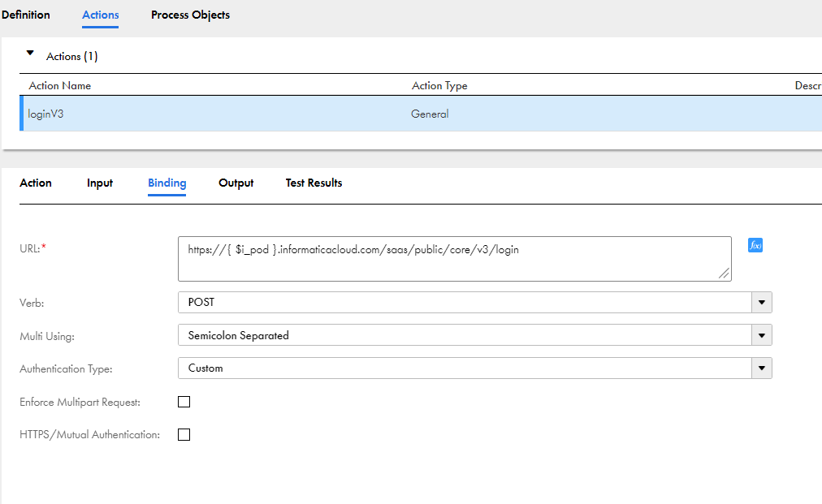The height and width of the screenshot is (504, 822).
Task: Open the formula editor icon beside URL
Action: pos(755,245)
